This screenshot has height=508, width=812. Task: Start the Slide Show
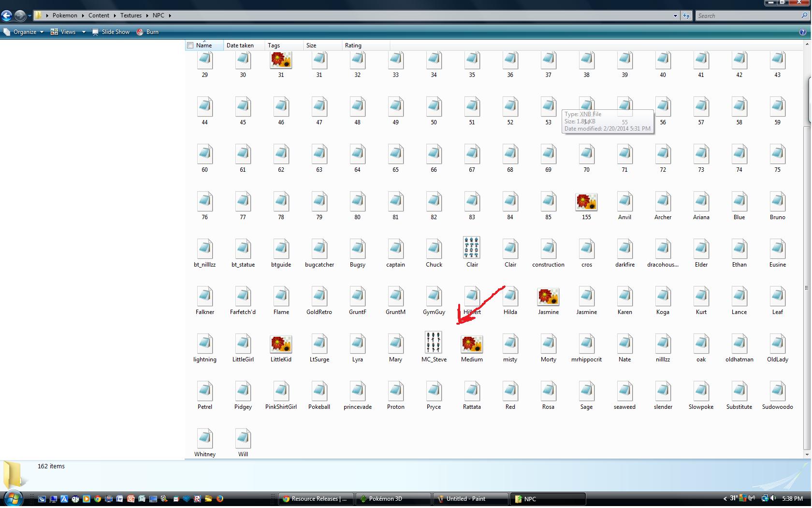point(111,32)
